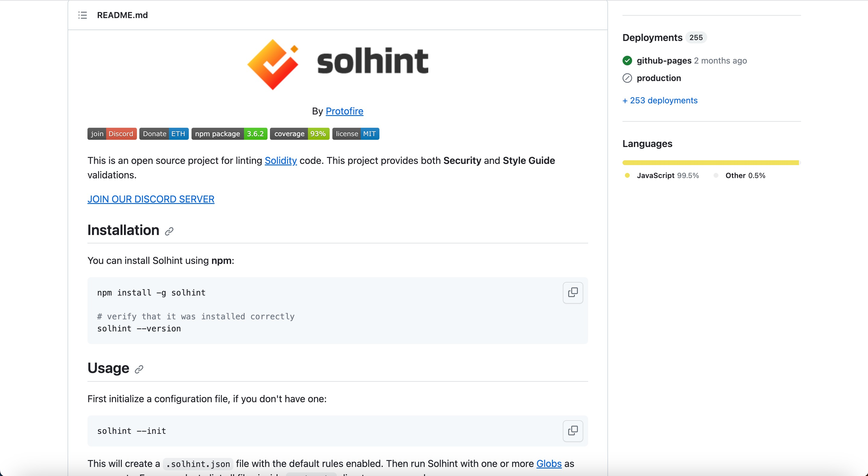Open the Deployments heading link
The image size is (868, 476).
pos(652,37)
